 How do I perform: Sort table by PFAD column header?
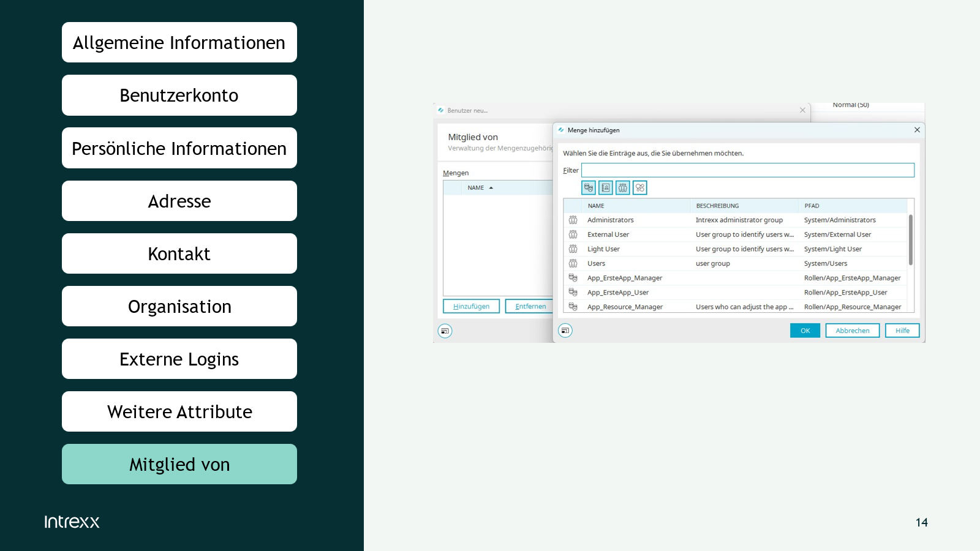click(812, 206)
